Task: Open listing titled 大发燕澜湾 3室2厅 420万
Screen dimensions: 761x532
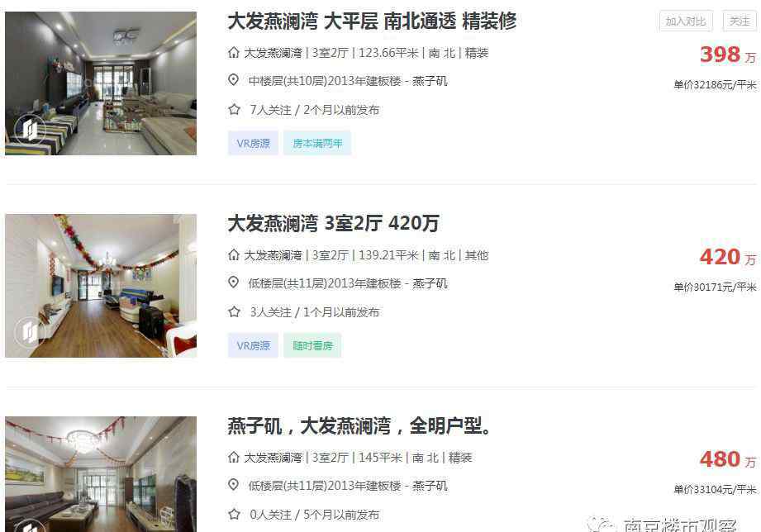Action: (x=333, y=223)
